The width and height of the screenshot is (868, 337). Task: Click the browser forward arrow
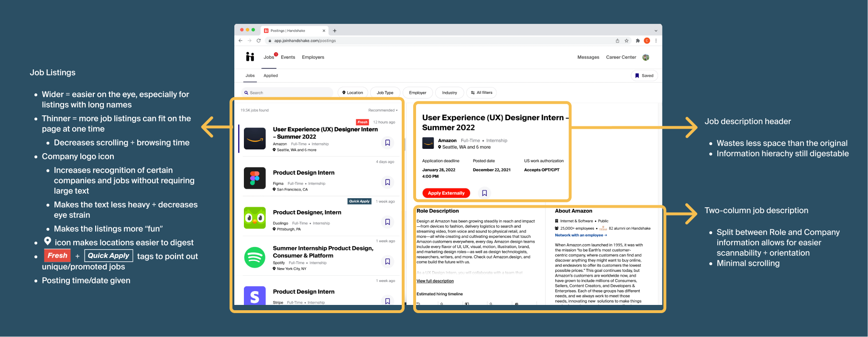click(249, 41)
